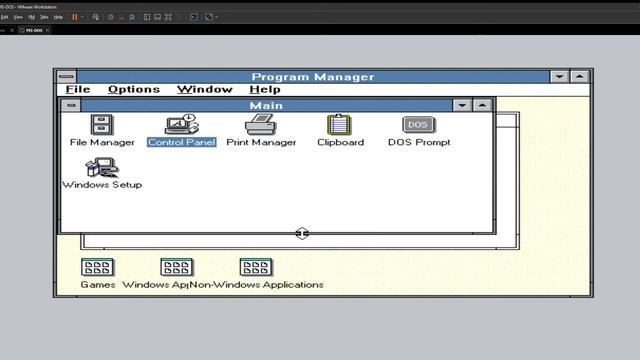Viewport: 640px width, 360px height.
Task: Maximize the Main group window
Action: (x=482, y=105)
